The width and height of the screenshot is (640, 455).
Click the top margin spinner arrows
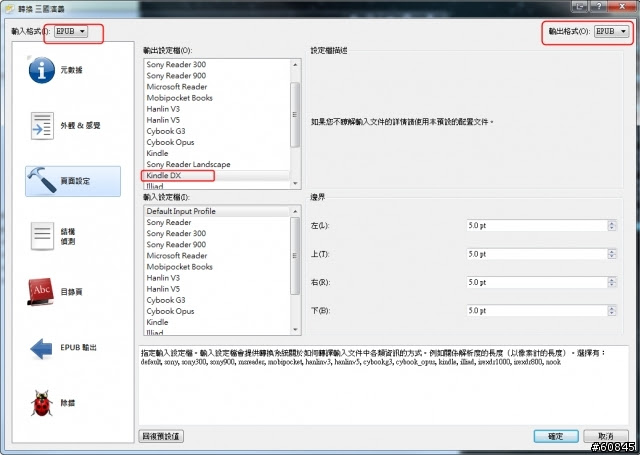coord(611,254)
